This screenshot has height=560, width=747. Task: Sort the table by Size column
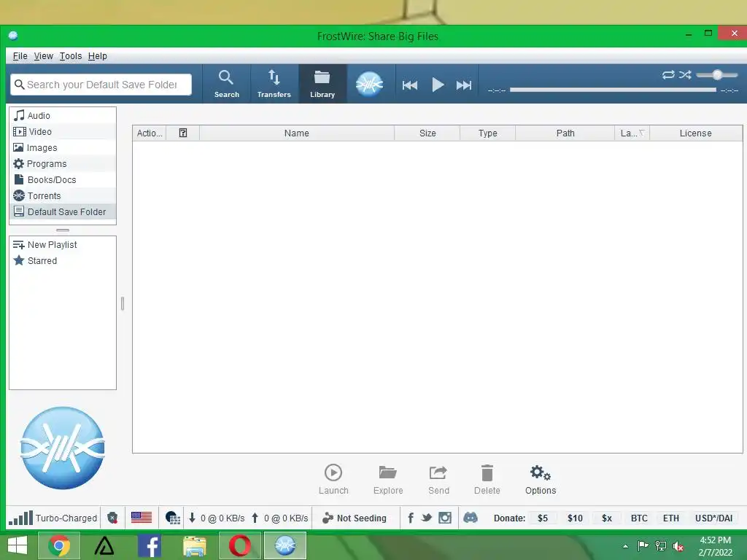coord(427,133)
